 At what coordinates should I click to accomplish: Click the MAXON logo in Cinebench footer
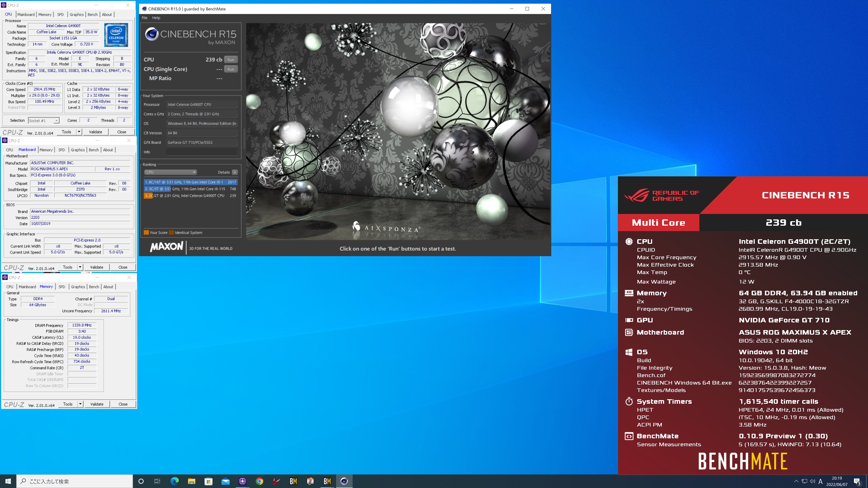166,247
